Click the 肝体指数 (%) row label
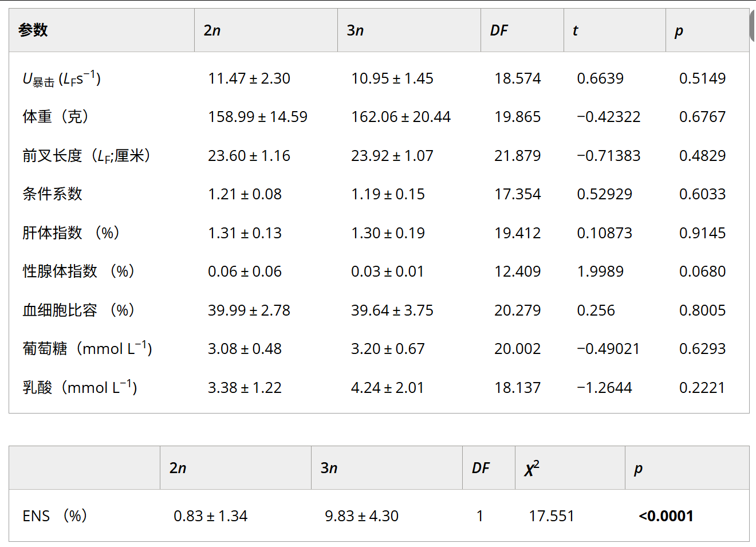 click(71, 233)
